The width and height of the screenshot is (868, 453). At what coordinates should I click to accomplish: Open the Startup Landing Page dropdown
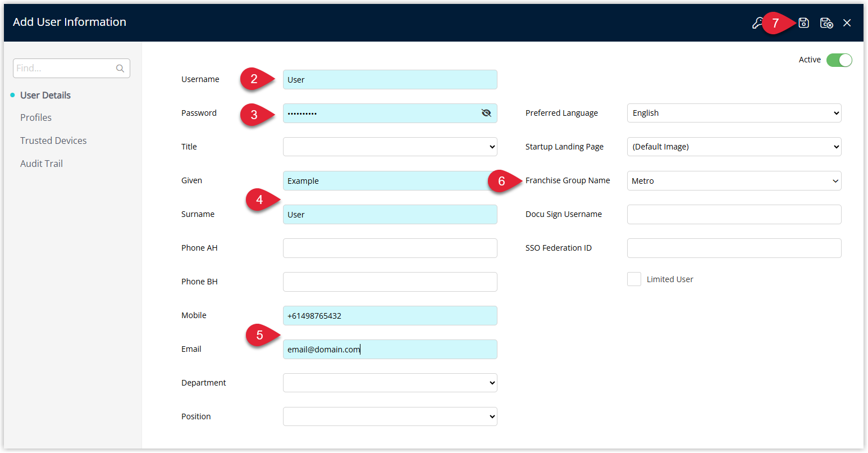pos(734,147)
